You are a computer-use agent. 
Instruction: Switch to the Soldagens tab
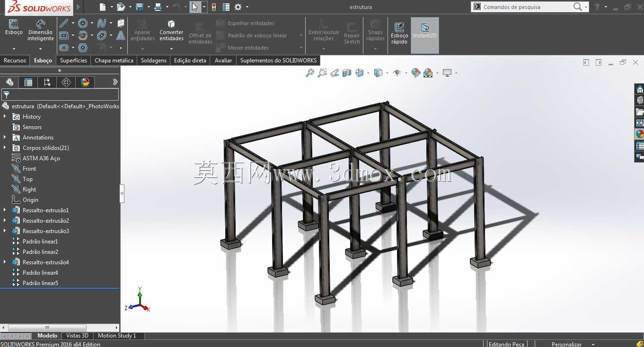(154, 61)
